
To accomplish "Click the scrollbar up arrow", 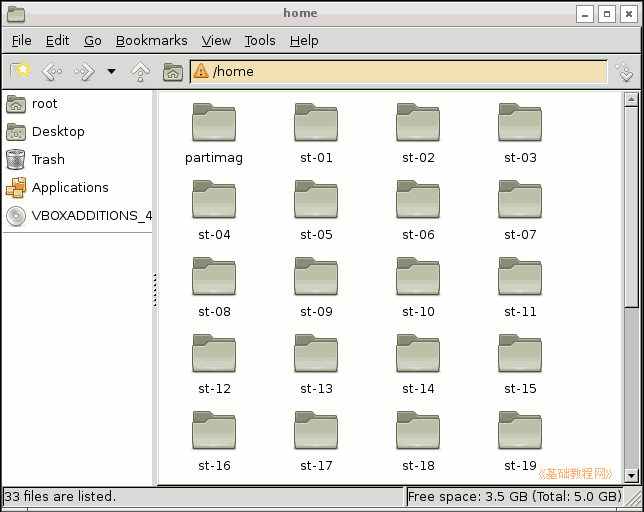I will (631, 99).
